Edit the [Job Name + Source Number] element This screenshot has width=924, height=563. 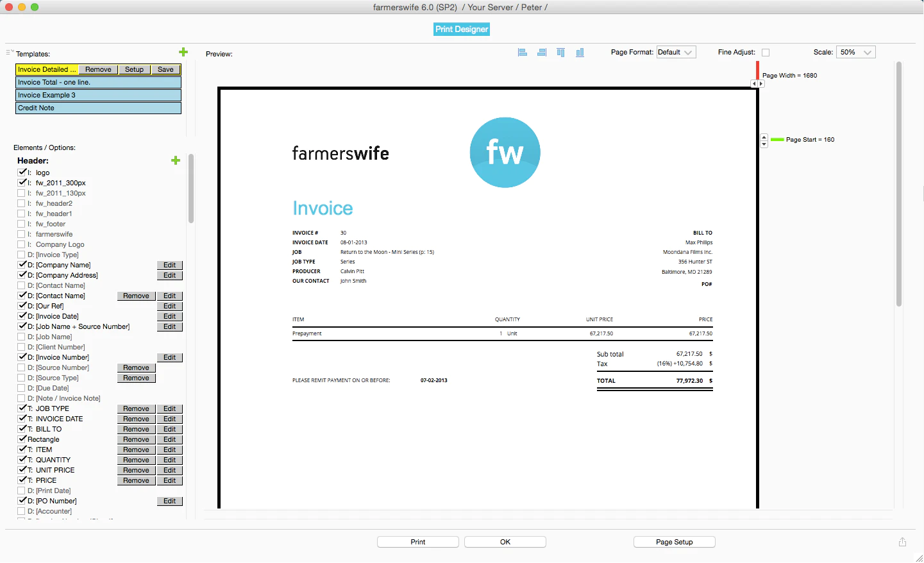click(x=170, y=326)
